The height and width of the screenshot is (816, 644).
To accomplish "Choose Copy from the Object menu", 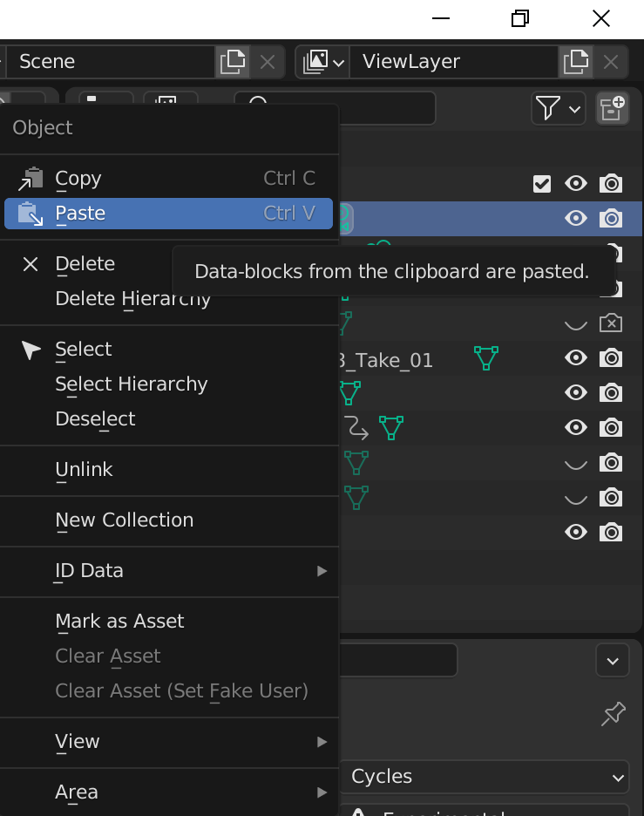I will (168, 179).
